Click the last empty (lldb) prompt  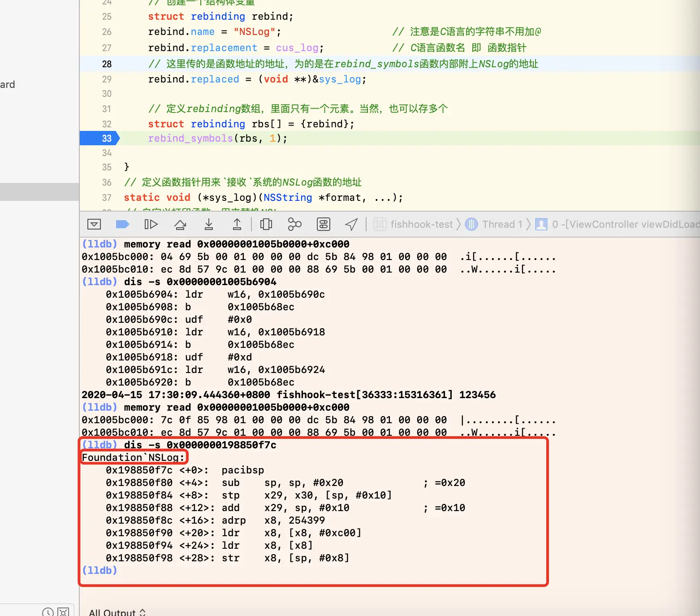point(99,570)
